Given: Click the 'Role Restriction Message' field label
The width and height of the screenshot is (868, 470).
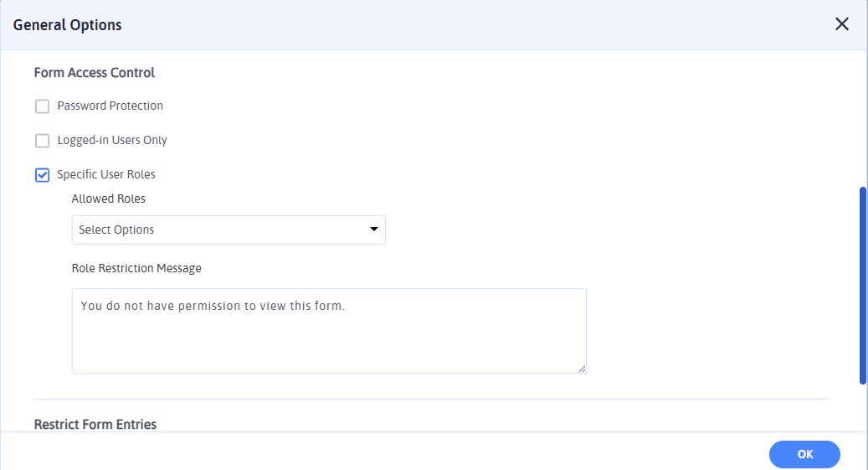Looking at the screenshot, I should [x=136, y=269].
